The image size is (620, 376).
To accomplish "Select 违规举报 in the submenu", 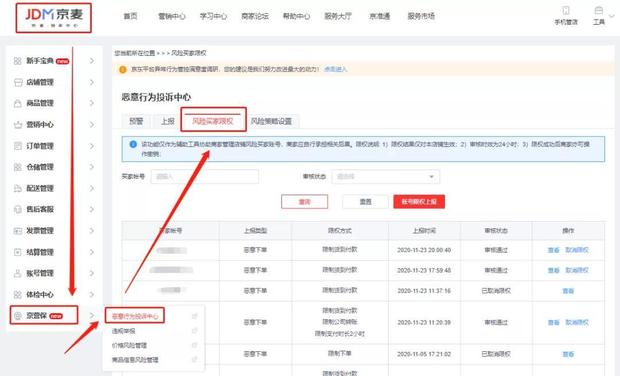I will 124,331.
